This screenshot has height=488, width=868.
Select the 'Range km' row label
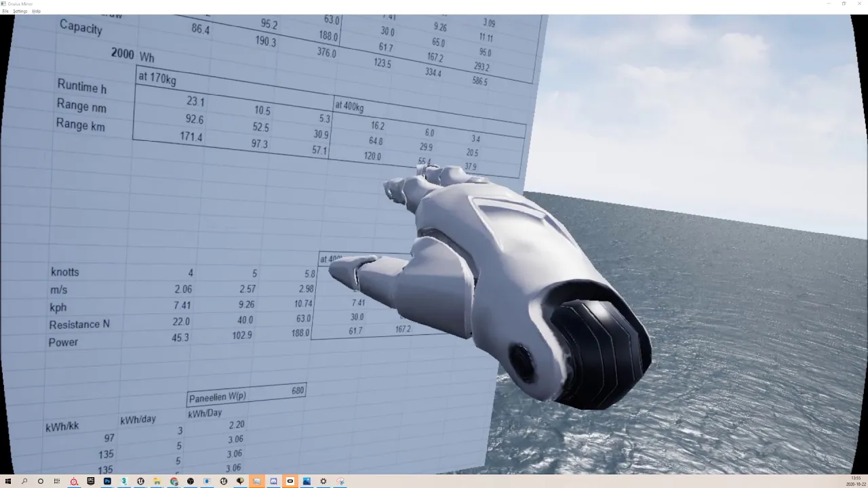click(81, 124)
